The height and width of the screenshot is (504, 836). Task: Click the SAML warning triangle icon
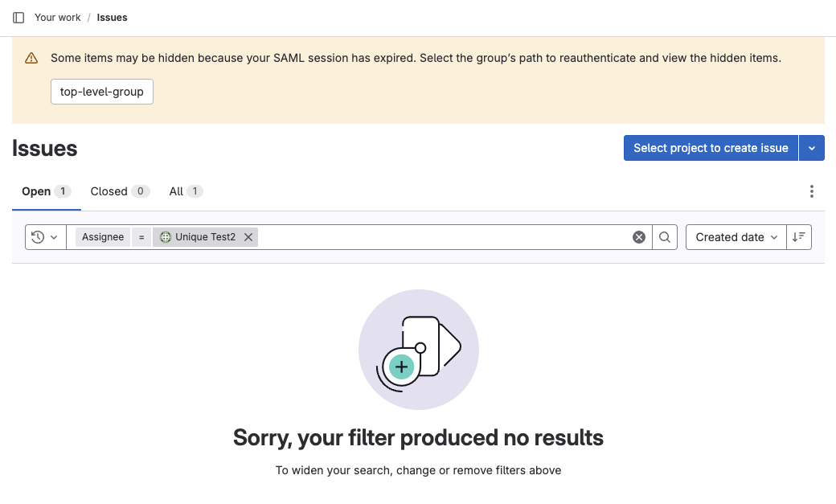pyautogui.click(x=31, y=58)
